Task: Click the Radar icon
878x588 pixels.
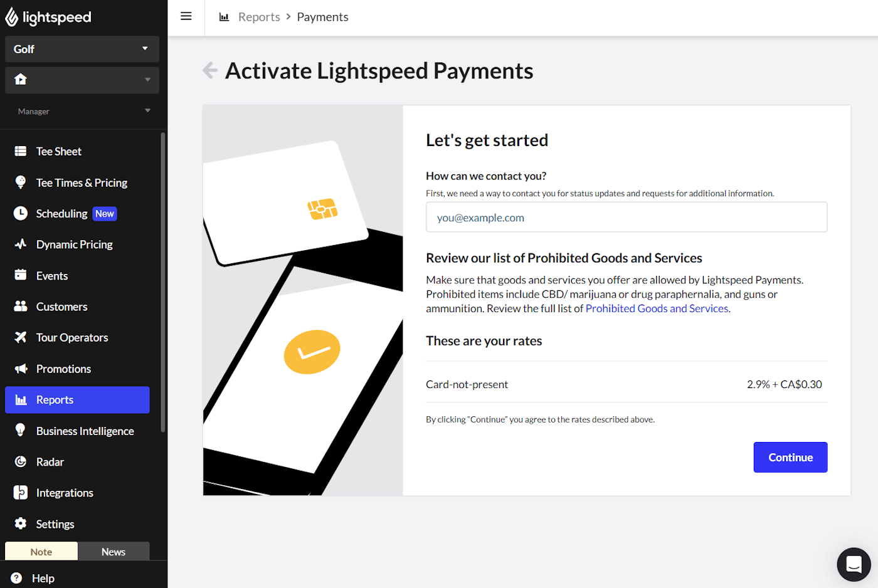Action: (x=21, y=461)
